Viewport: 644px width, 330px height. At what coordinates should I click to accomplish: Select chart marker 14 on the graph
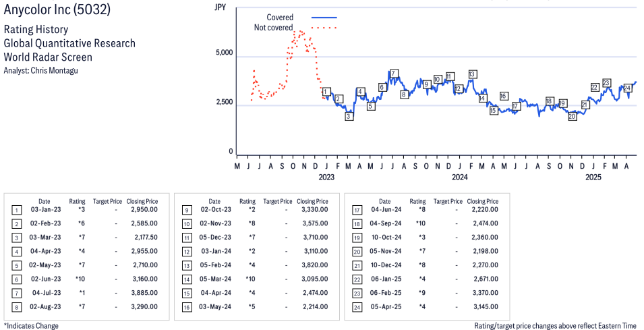click(x=482, y=99)
